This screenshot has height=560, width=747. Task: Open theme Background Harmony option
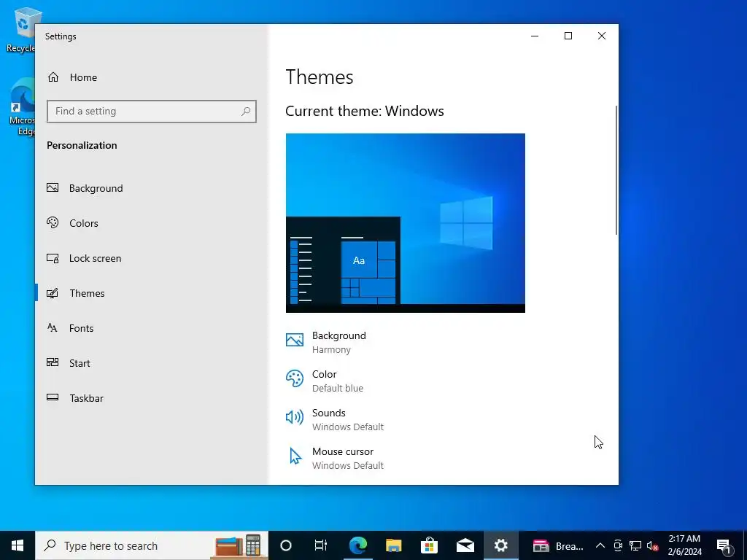click(x=326, y=343)
